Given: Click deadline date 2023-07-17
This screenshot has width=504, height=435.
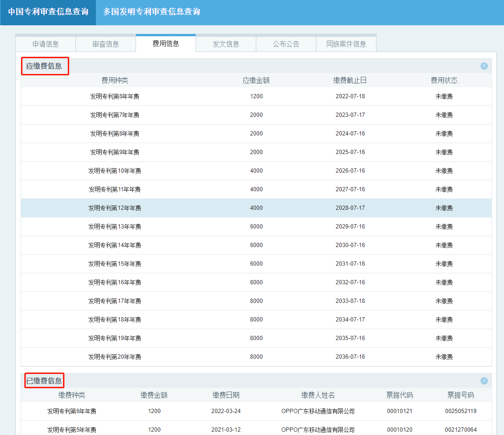Looking at the screenshot, I should coord(350,115).
